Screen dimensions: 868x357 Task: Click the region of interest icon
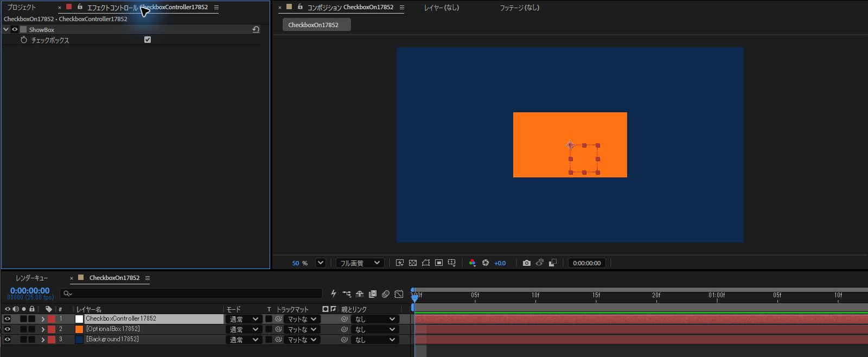439,263
